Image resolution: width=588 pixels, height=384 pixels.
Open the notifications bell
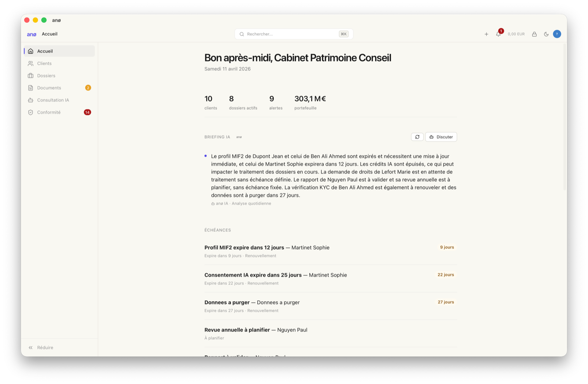point(498,34)
